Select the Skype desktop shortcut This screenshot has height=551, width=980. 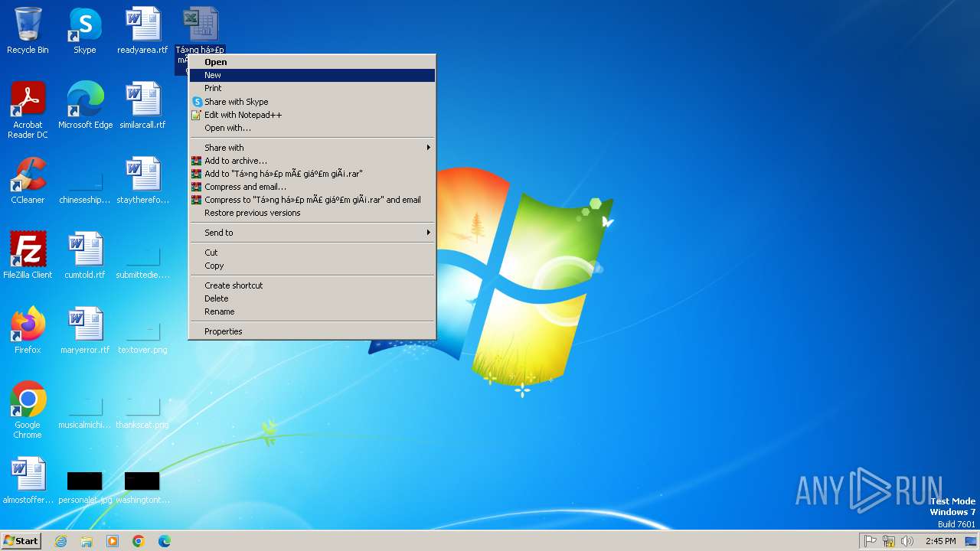point(85,31)
